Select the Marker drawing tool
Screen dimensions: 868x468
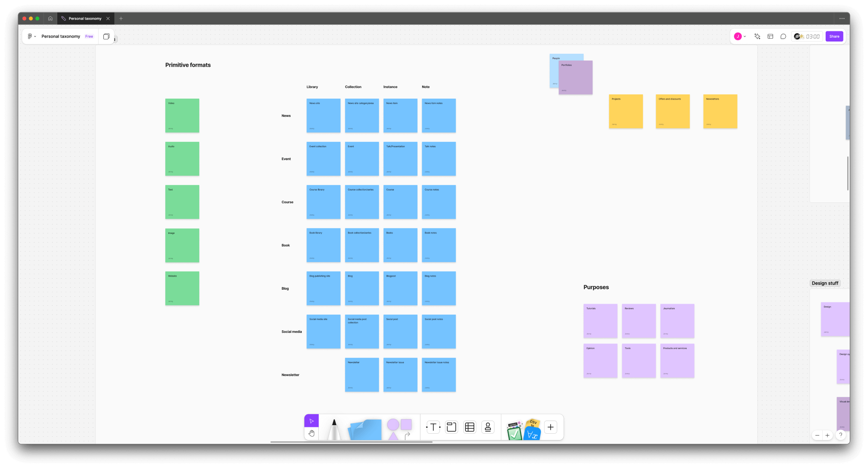pos(334,428)
